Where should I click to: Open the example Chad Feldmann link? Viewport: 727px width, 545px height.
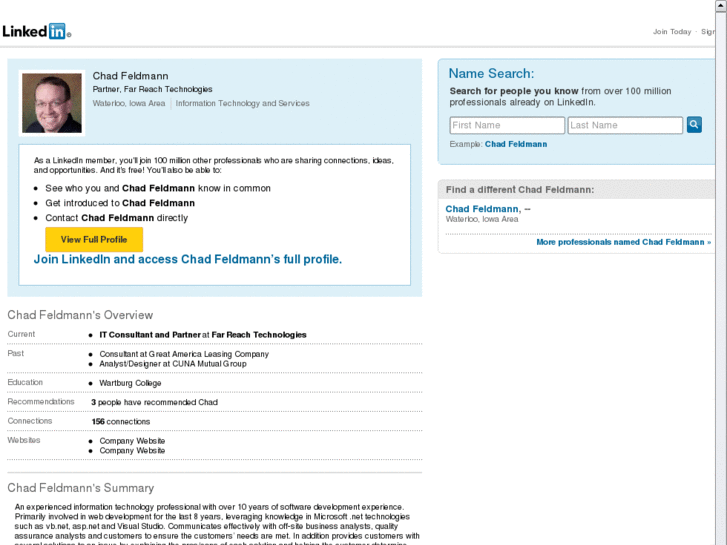pos(516,144)
